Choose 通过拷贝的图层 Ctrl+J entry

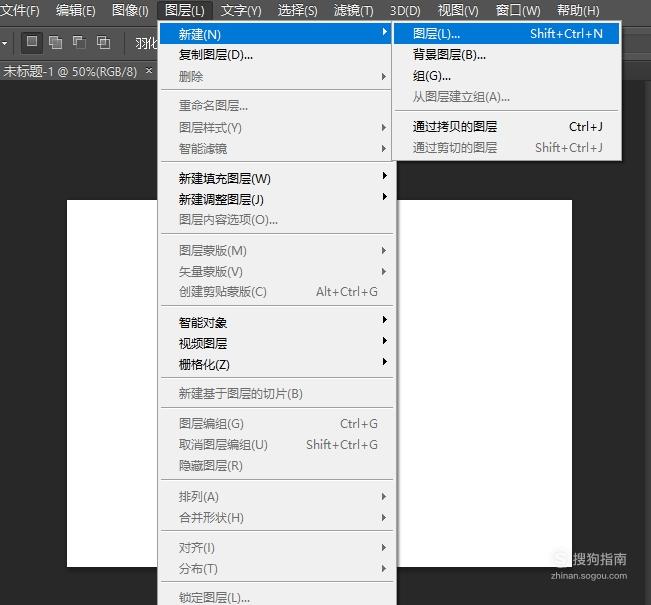click(x=507, y=126)
